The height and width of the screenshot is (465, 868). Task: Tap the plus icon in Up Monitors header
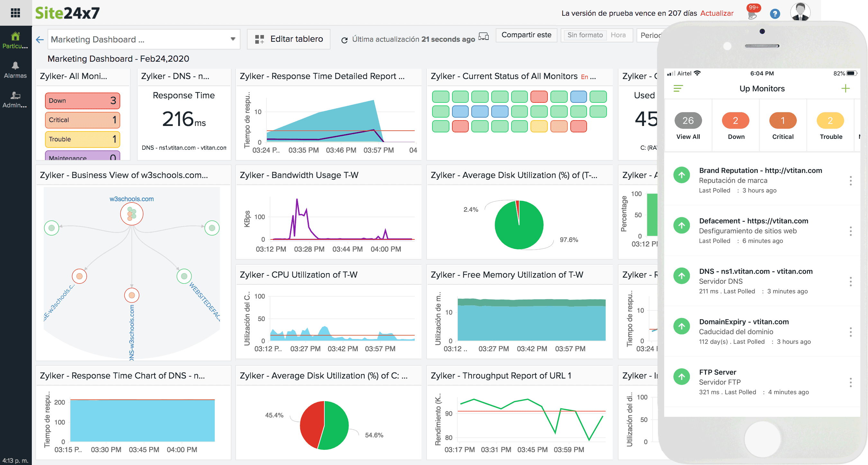845,88
